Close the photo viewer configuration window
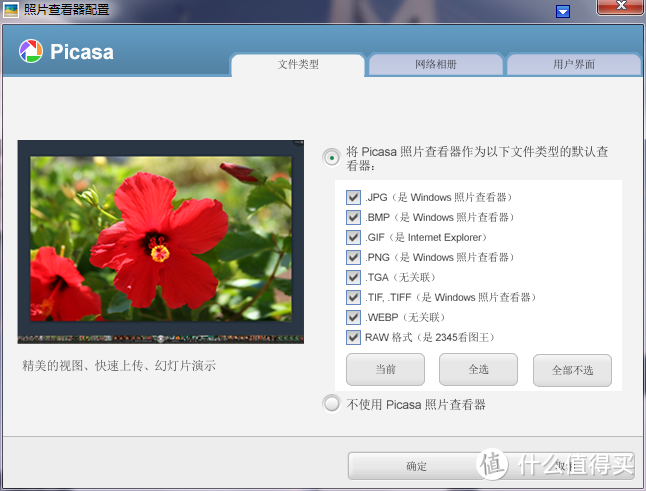 pos(621,7)
